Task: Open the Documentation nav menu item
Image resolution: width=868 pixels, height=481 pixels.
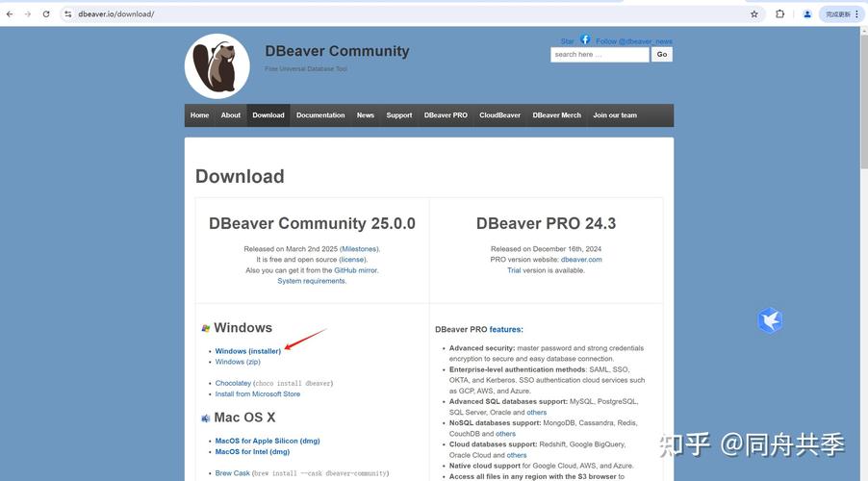Action: point(320,115)
